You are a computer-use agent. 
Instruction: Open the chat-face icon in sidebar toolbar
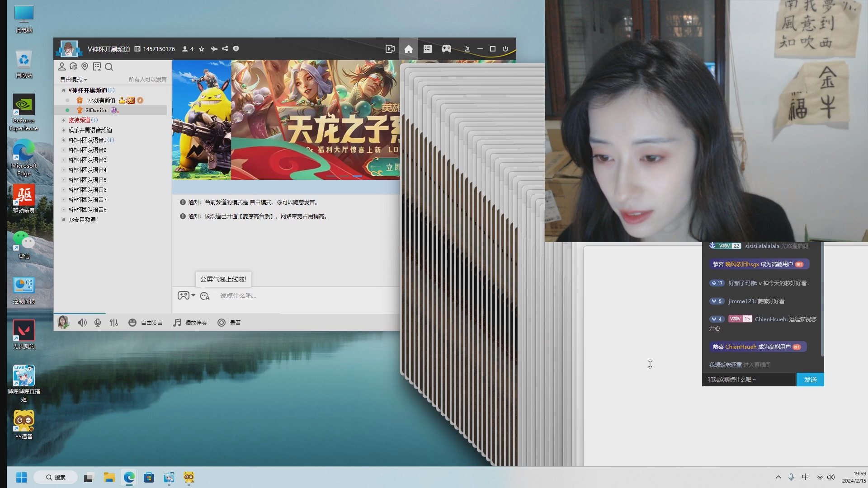[73, 67]
